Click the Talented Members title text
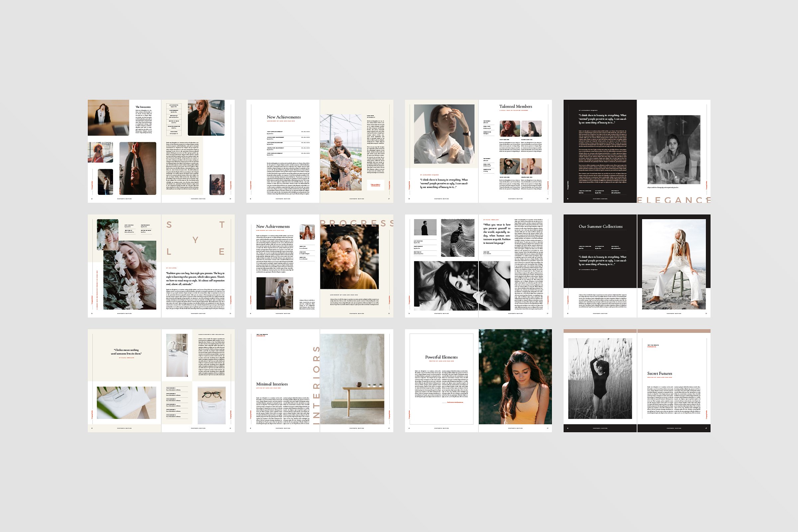 pyautogui.click(x=515, y=106)
